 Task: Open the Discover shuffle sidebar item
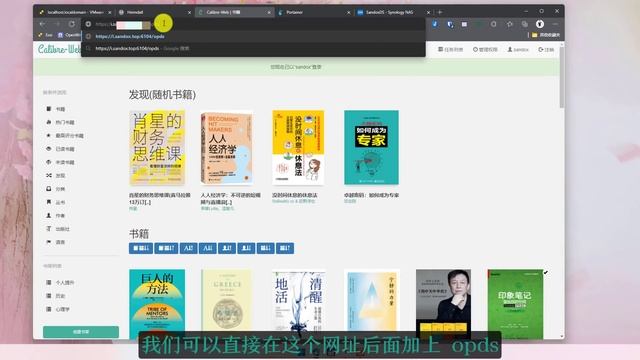[x=56, y=176]
